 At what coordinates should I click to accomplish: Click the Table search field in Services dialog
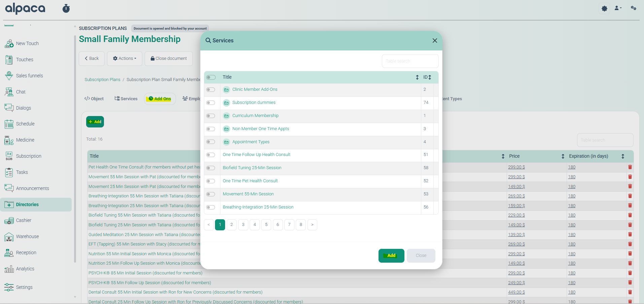(410, 61)
